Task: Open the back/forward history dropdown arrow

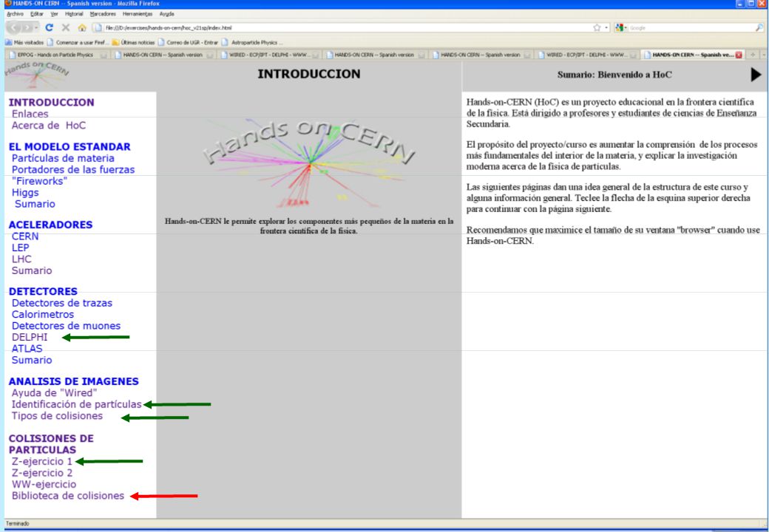Action: tap(36, 27)
